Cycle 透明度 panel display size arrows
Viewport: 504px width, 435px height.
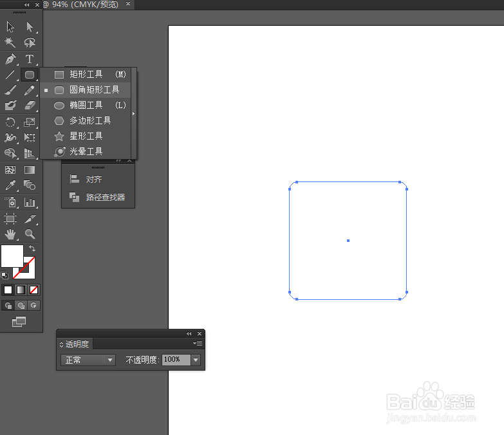61,344
